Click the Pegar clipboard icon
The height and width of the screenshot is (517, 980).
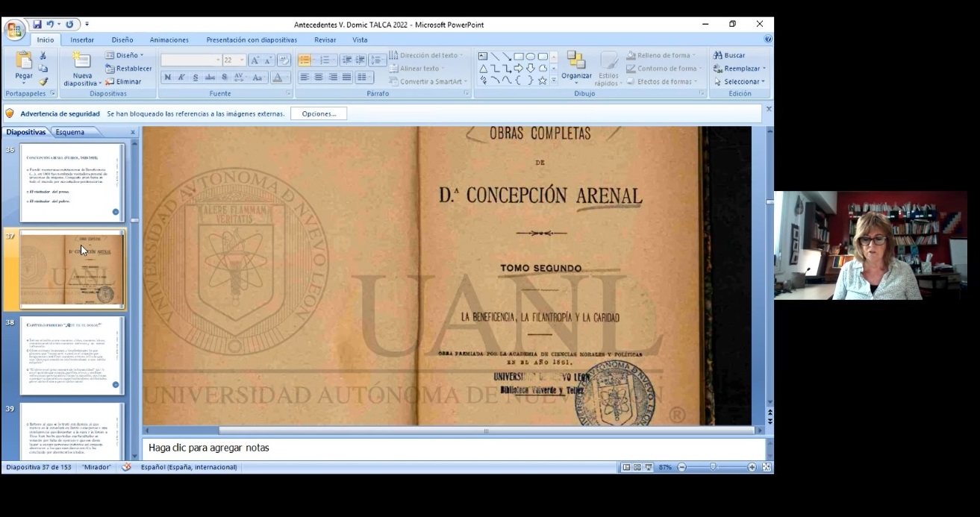pos(24,60)
